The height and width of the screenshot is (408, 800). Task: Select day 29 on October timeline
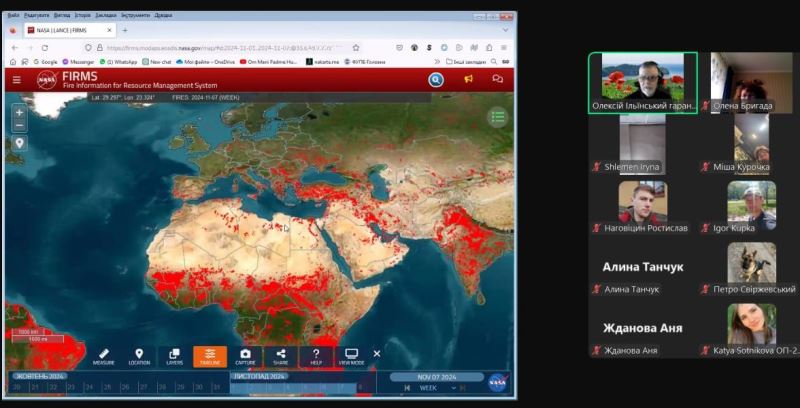180,388
